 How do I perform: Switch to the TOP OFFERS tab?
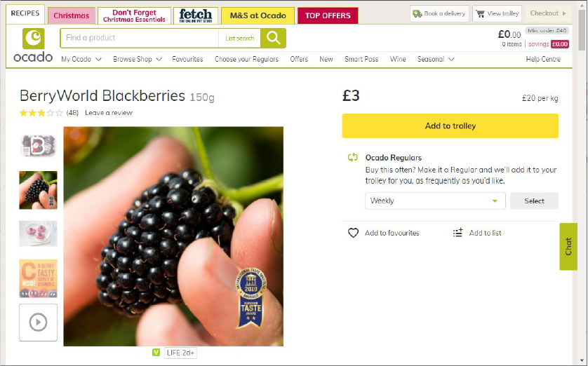pyautogui.click(x=328, y=15)
